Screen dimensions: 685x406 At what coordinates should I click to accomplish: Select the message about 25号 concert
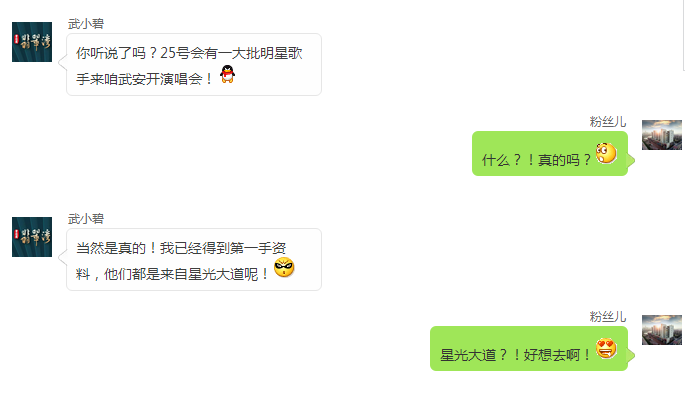click(194, 65)
